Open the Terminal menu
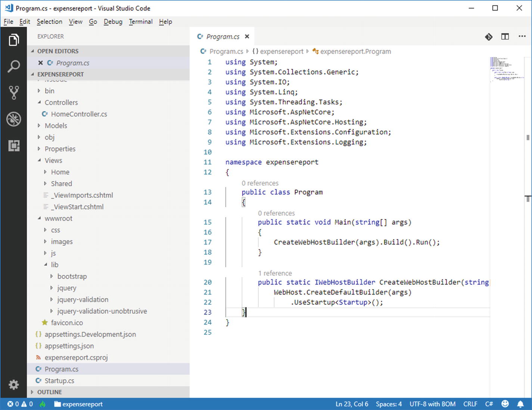Screen dimensions: 532x410 click(x=140, y=22)
